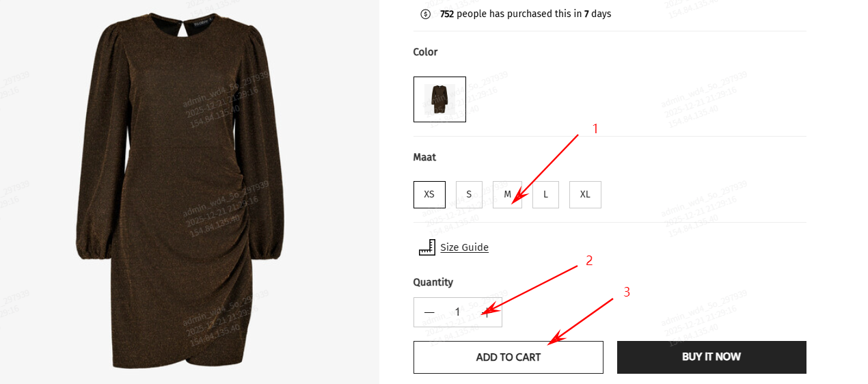Select size XS
Viewport: 868px width, 384px height.
(429, 194)
